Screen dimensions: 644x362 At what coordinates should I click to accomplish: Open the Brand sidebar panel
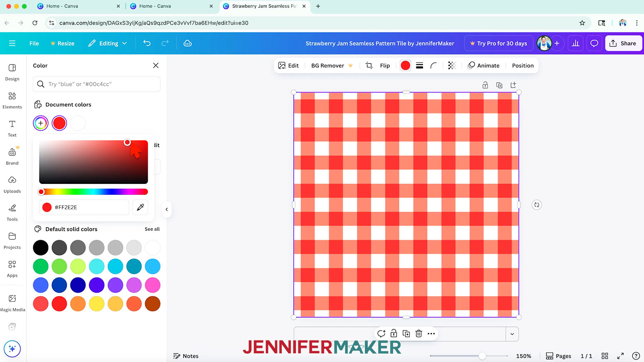coord(12,157)
